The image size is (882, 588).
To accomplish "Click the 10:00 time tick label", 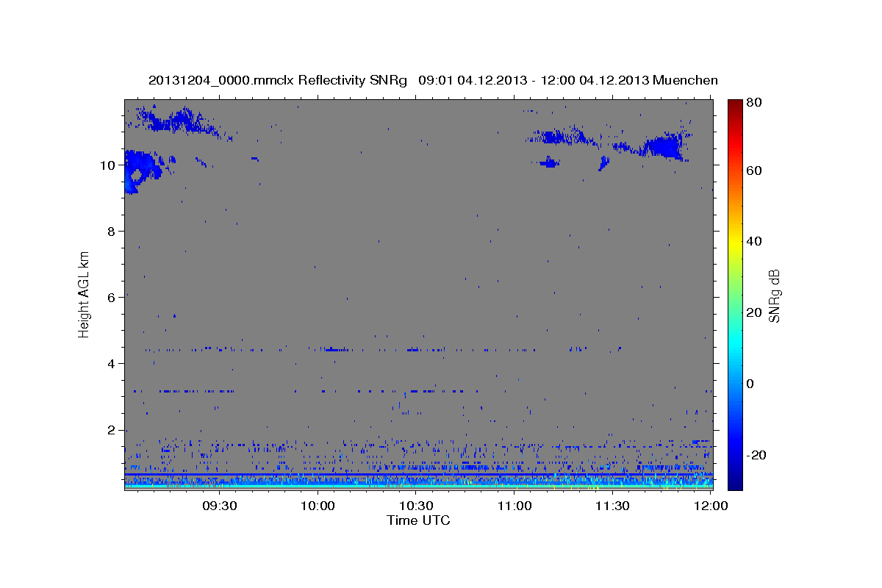I will (x=318, y=506).
